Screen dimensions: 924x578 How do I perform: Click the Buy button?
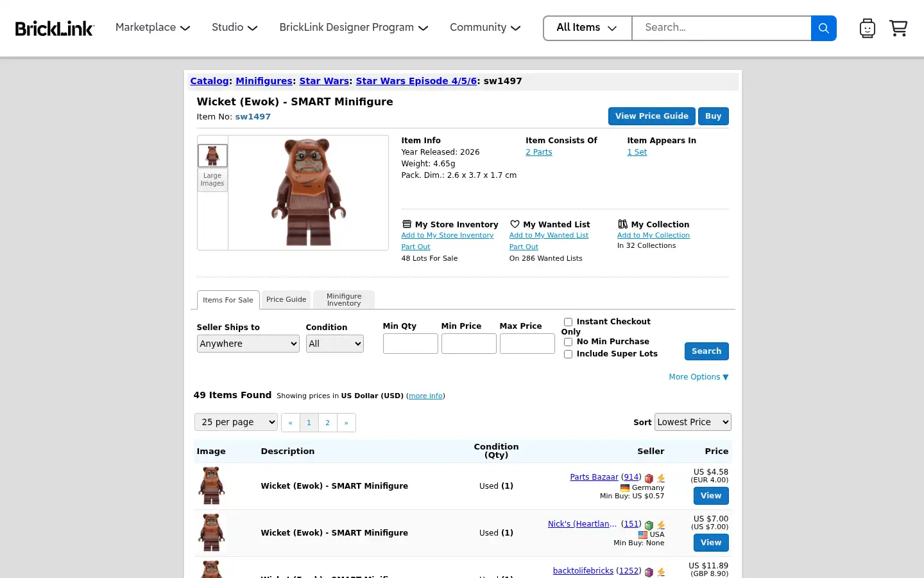[x=714, y=116]
